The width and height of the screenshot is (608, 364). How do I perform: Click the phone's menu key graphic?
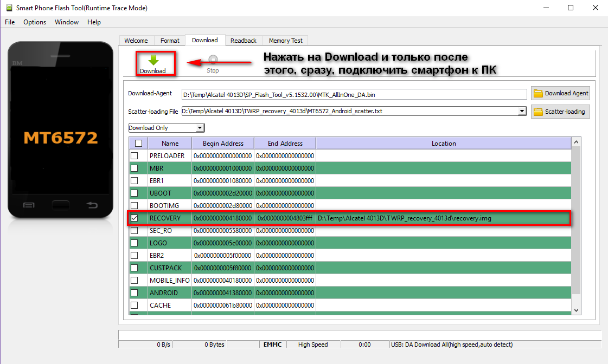29,205
